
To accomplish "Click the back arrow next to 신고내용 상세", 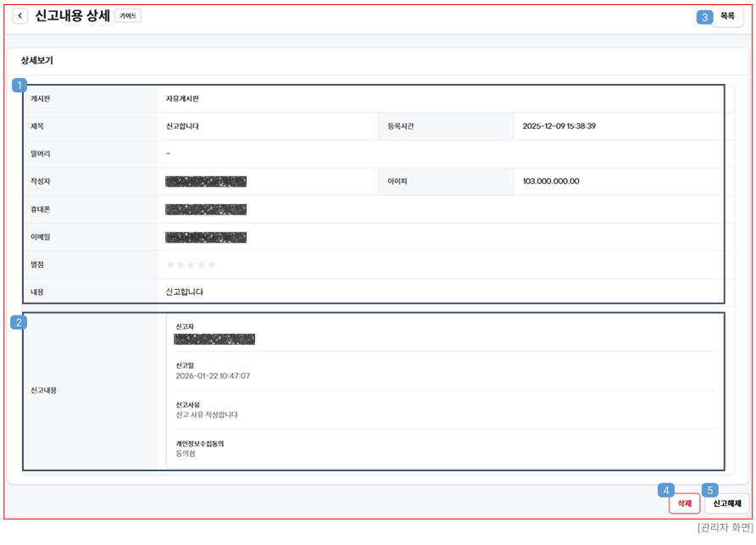I will pyautogui.click(x=20, y=16).
